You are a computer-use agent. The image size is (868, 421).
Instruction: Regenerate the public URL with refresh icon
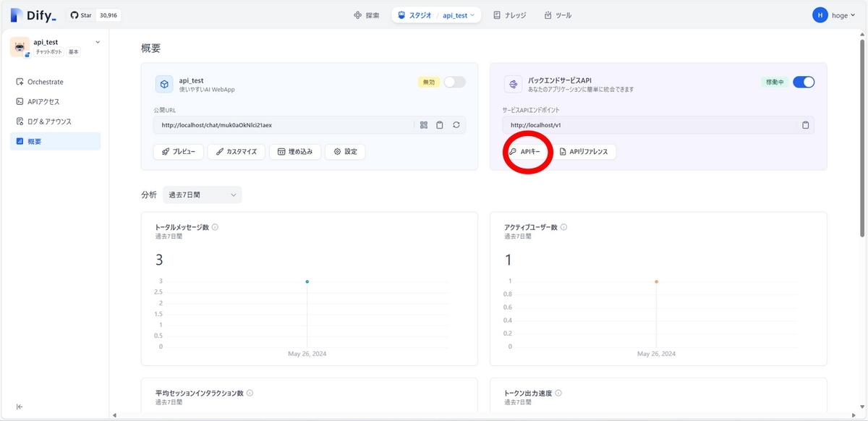456,124
